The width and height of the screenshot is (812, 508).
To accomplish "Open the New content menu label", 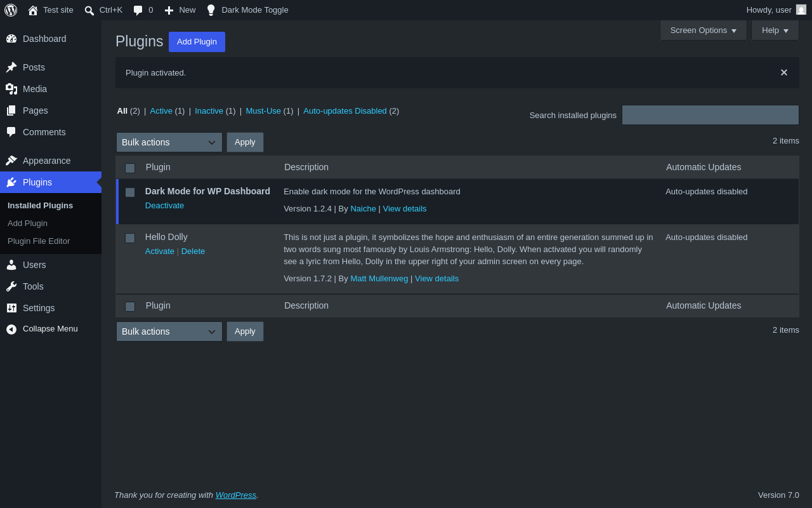I will [x=187, y=10].
